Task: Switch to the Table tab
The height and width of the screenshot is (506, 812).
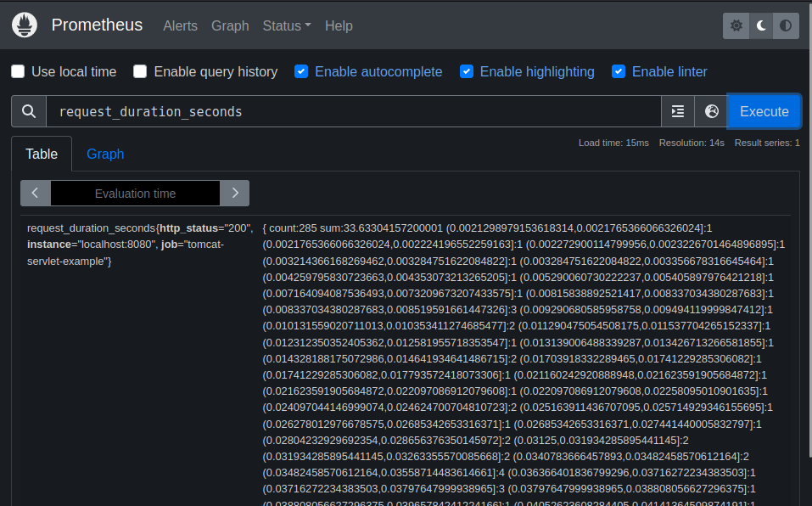Action: pyautogui.click(x=42, y=154)
